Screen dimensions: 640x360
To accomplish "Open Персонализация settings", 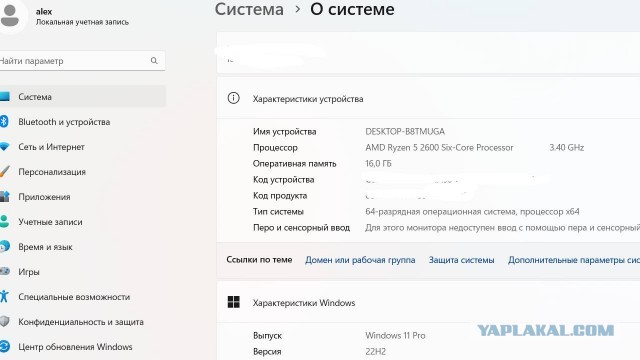I will (83, 171).
